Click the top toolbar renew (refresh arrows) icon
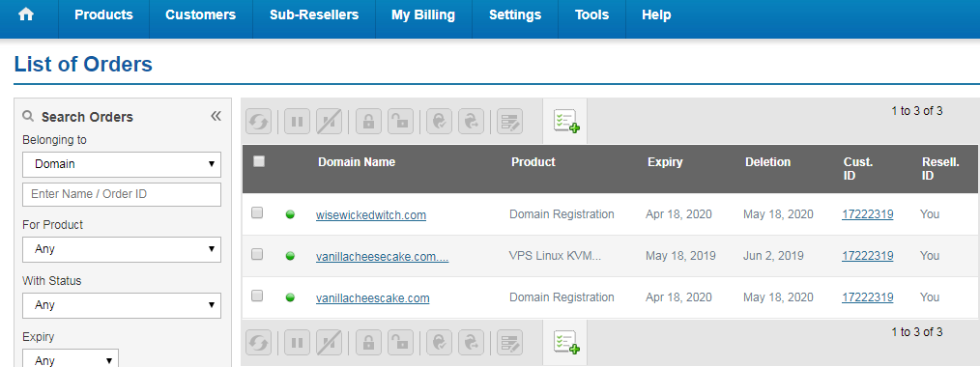980x367 pixels. (258, 121)
